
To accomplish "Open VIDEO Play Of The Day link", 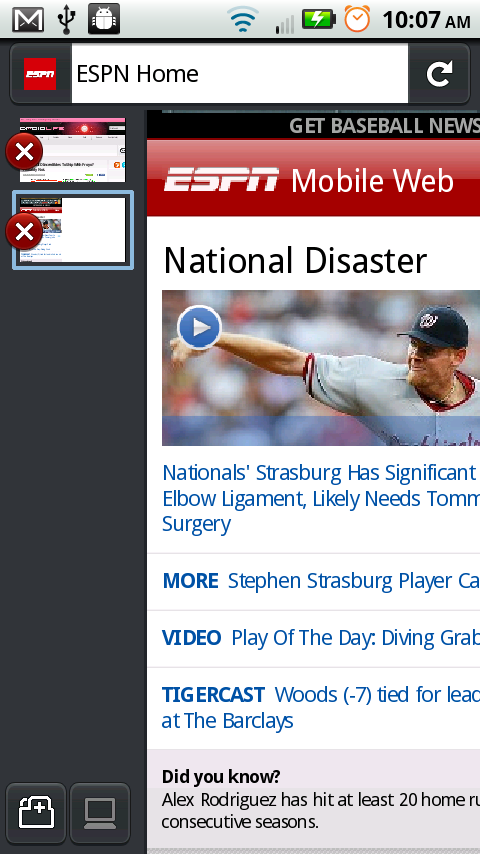I will [321, 638].
